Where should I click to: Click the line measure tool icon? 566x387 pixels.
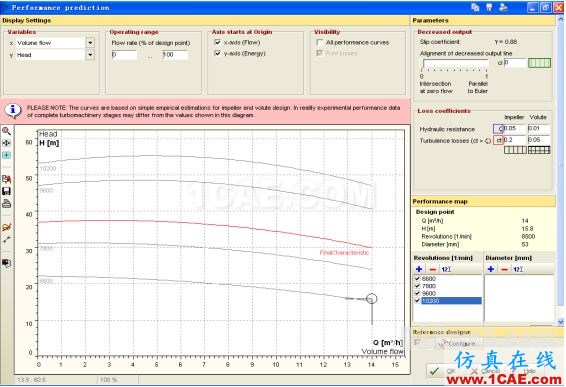pos(6,239)
